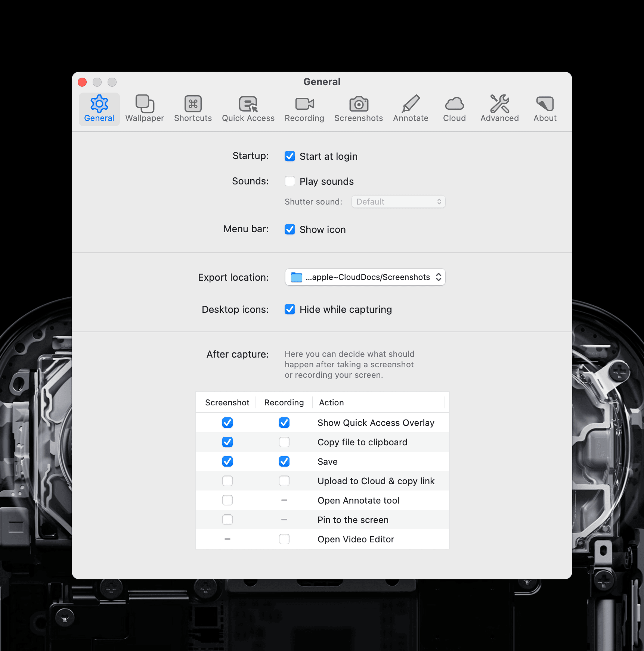
Task: Uncheck Show icon in menu bar
Action: 290,229
